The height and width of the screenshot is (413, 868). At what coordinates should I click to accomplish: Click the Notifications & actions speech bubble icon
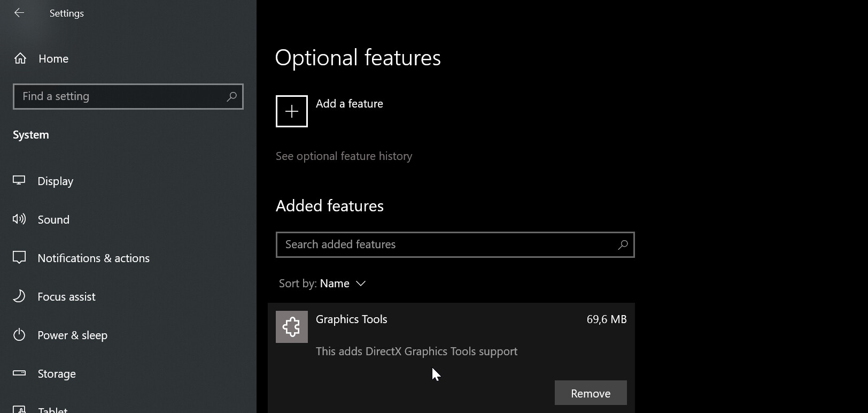click(x=19, y=258)
